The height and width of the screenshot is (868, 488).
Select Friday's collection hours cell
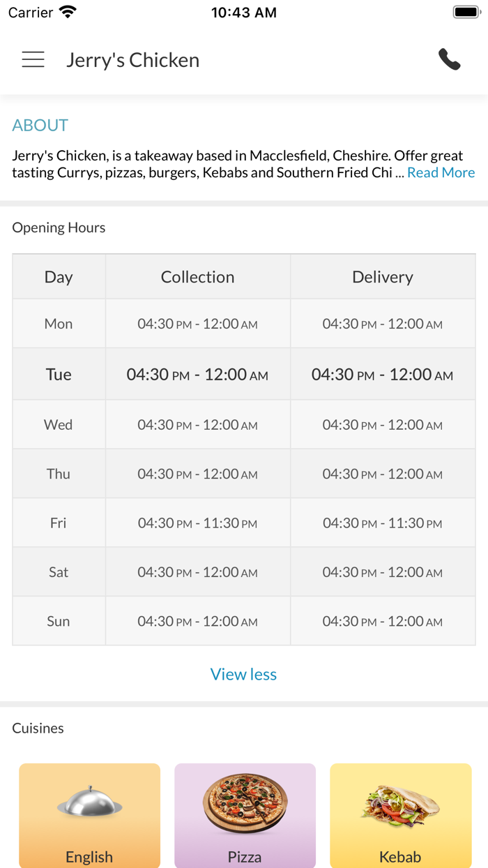(197, 523)
